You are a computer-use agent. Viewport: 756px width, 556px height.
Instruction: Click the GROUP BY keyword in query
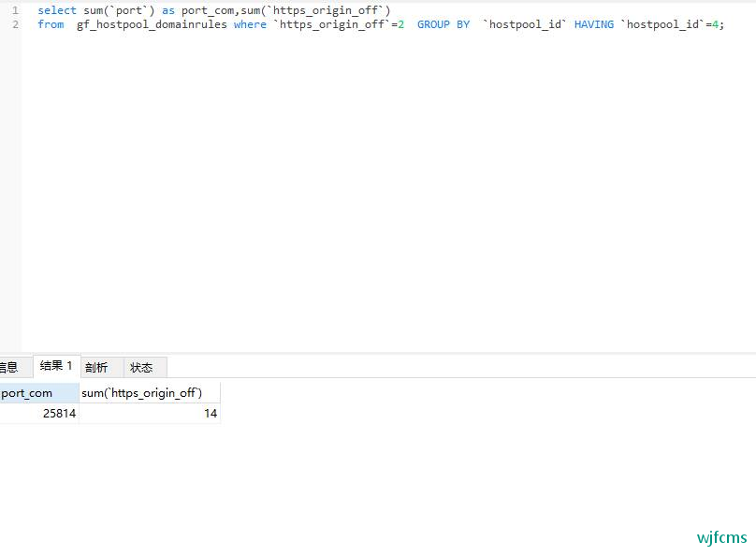443,24
